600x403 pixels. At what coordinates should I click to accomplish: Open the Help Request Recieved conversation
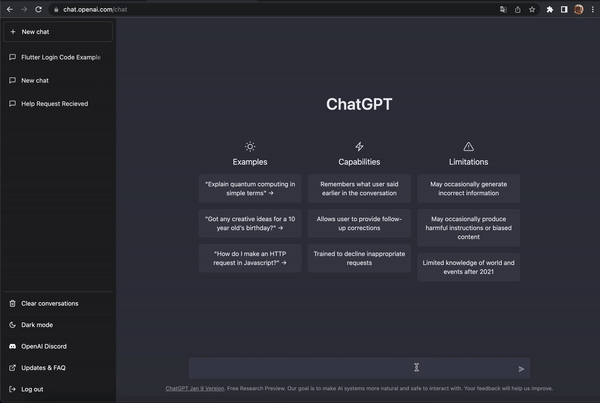tap(58, 103)
